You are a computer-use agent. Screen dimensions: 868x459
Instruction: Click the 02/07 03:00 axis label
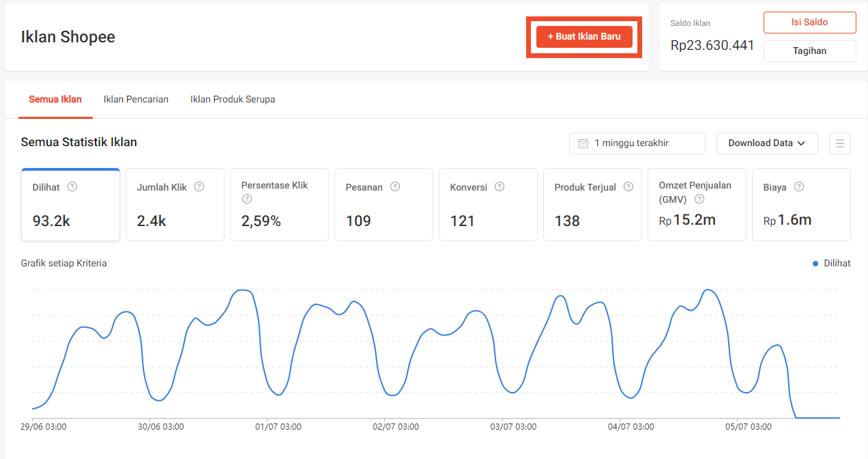[396, 427]
